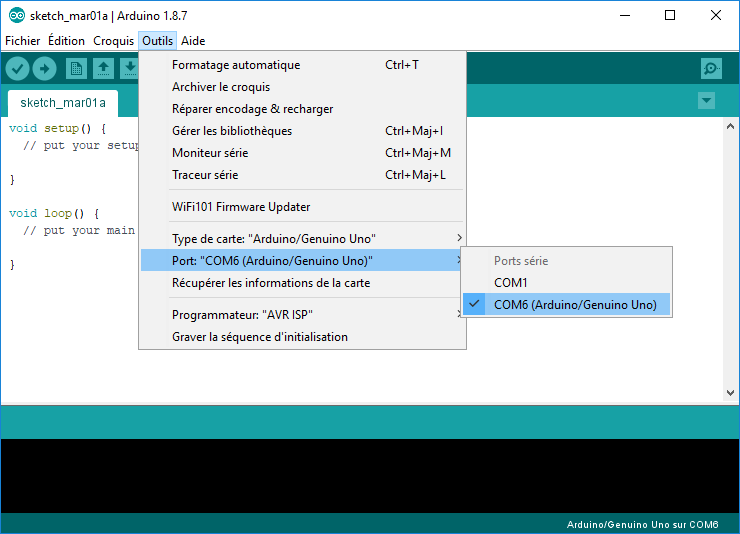Screen dimensions: 740x534
Task: Click the New sketch toolbar icon
Action: point(76,69)
